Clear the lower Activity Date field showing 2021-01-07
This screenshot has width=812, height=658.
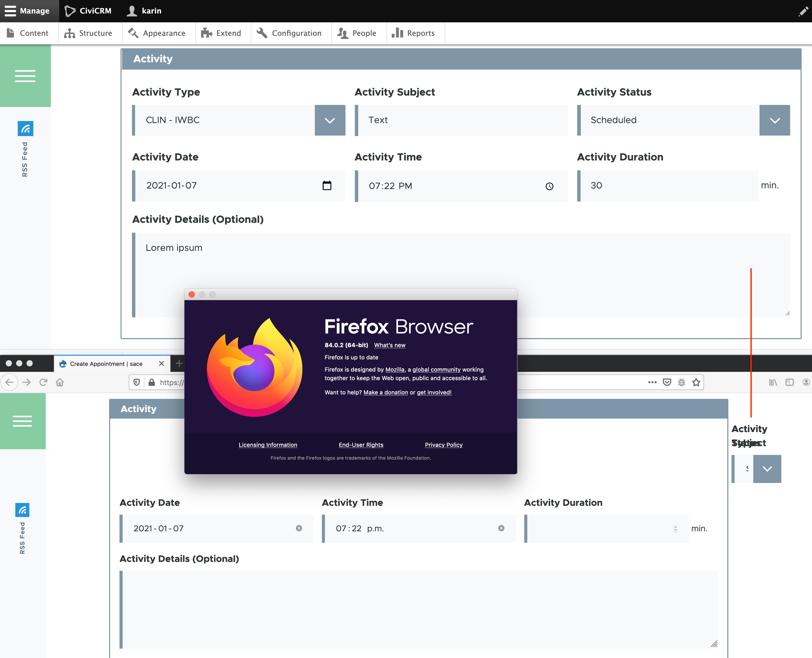point(299,528)
